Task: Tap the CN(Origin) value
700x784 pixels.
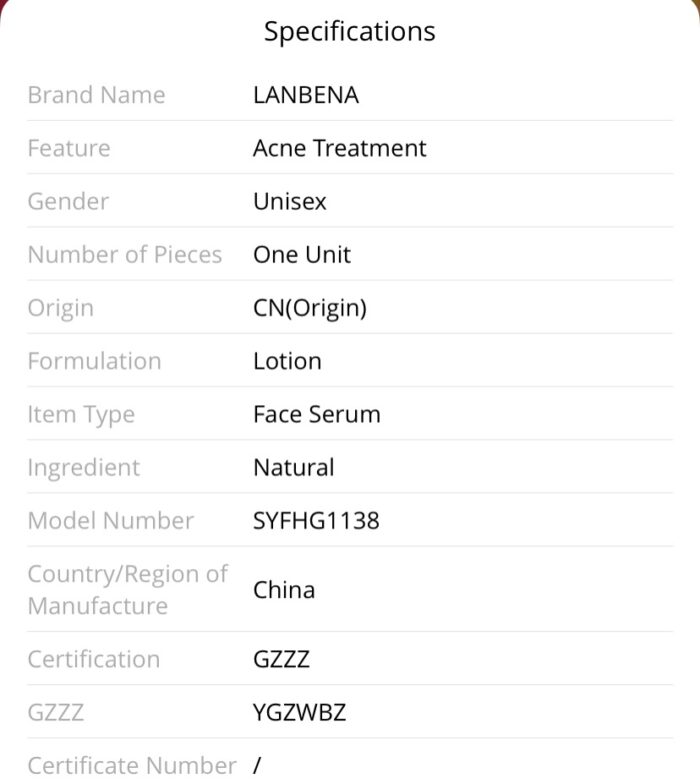Action: (x=310, y=308)
